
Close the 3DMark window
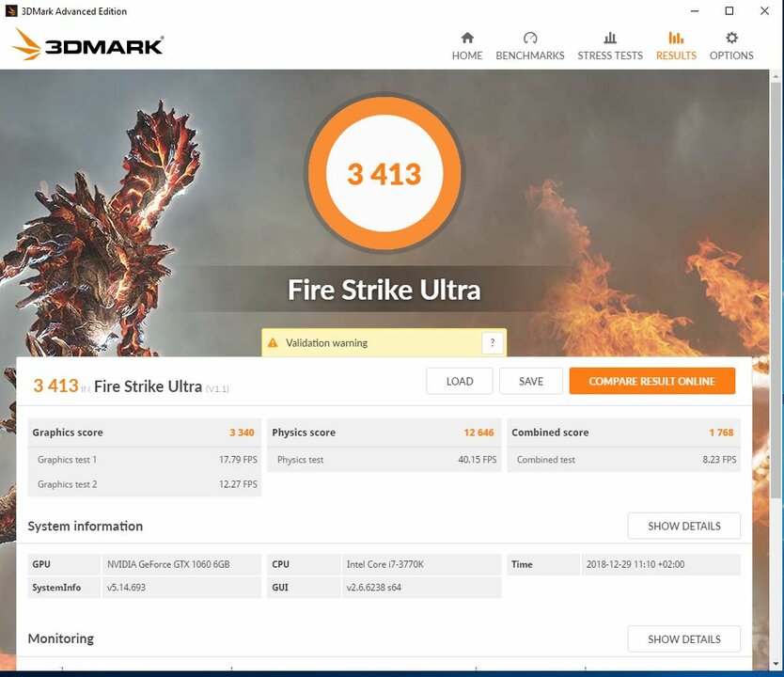pyautogui.click(x=764, y=11)
